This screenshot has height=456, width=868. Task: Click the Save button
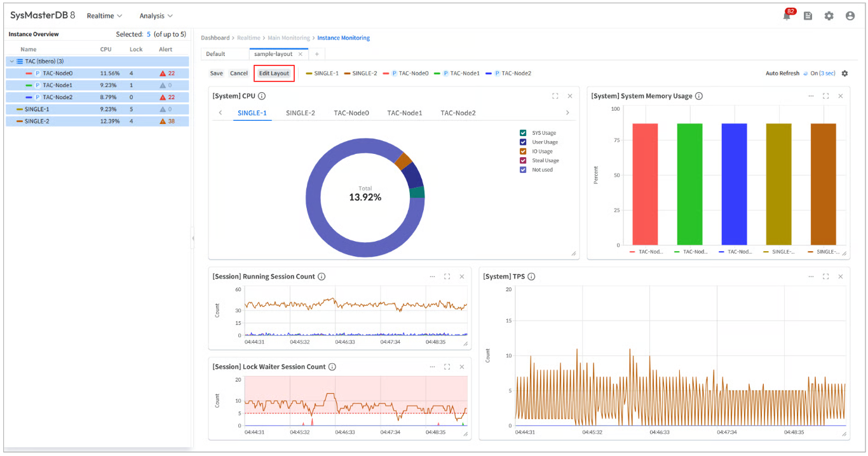(216, 73)
